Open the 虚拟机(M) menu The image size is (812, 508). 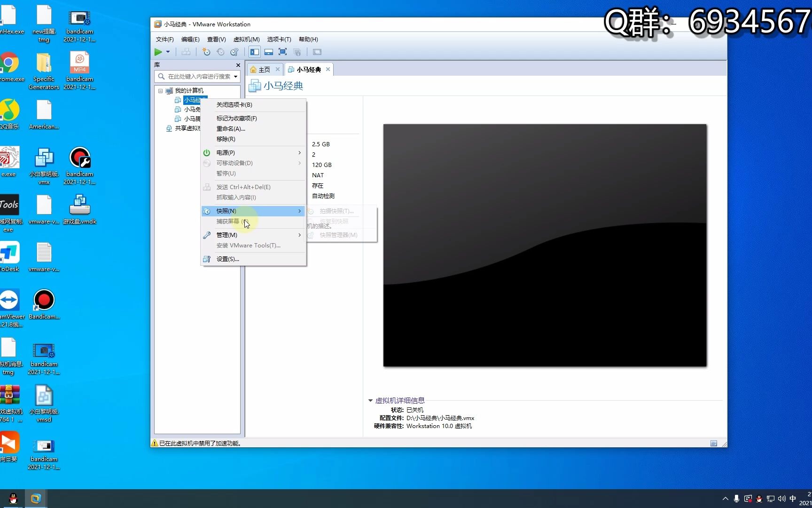(x=246, y=40)
